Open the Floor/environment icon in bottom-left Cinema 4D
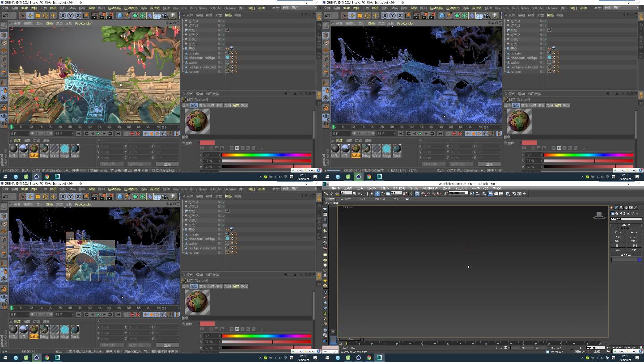The width and height of the screenshot is (644, 362). [157, 197]
